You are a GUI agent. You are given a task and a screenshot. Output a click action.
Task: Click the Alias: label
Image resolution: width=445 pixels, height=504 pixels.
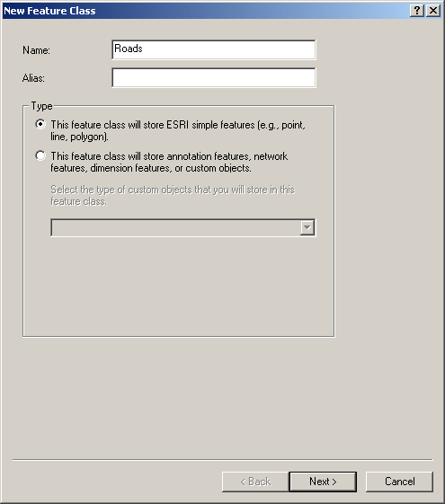coord(33,78)
